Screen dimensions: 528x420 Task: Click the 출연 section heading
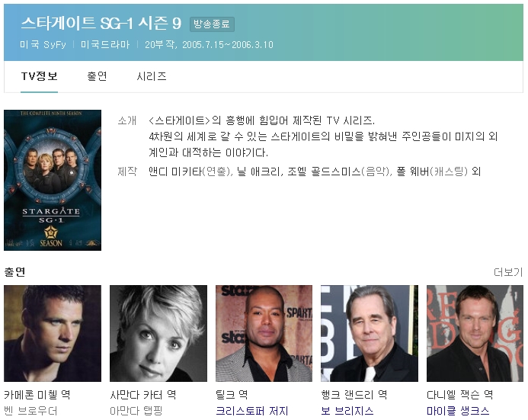click(x=14, y=272)
